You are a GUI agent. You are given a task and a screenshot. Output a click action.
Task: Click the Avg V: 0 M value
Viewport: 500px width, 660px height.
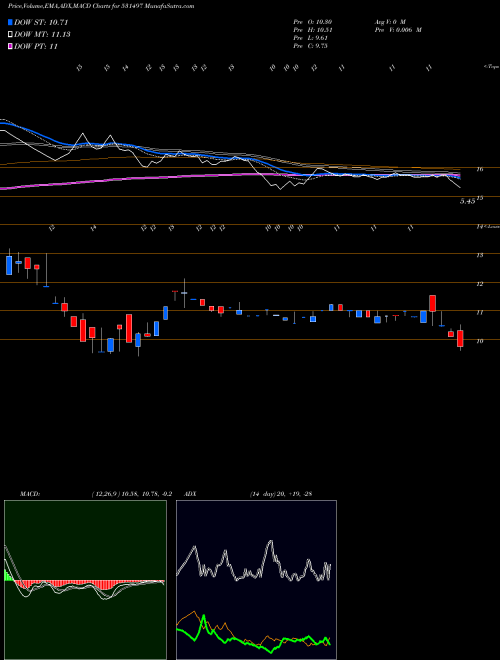(389, 21)
